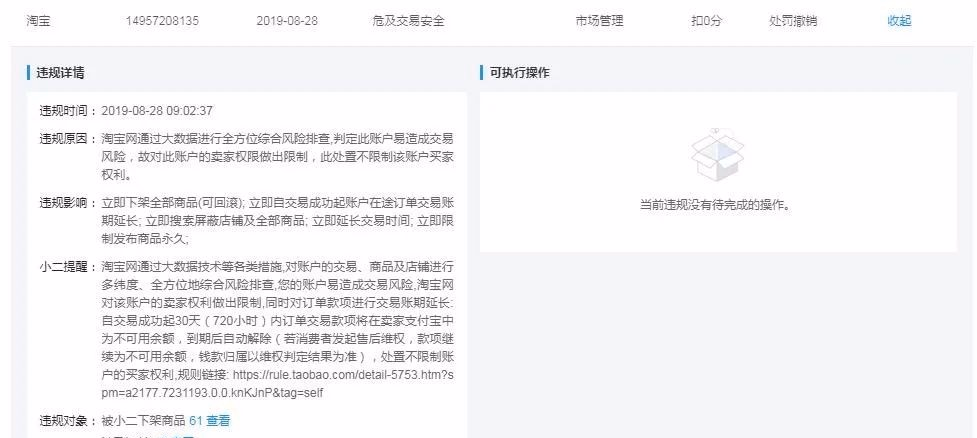Click the 扣0分 points cell

706,21
